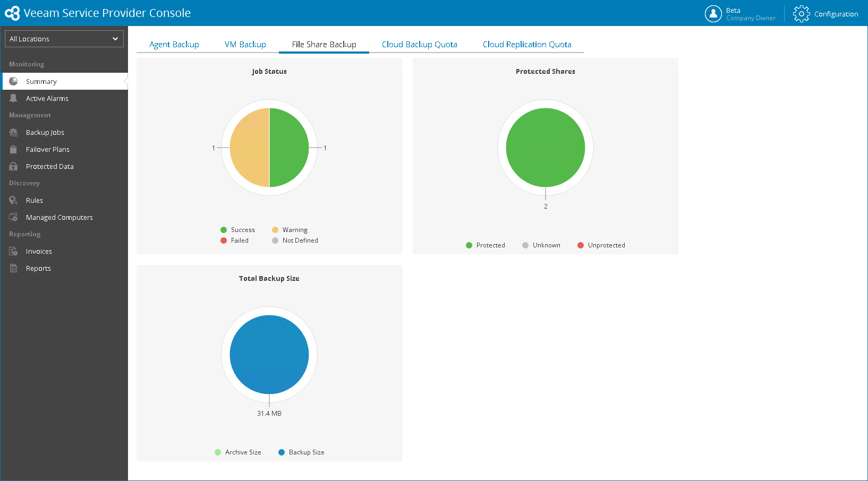Toggle the Unprotected legend swatch
The height and width of the screenshot is (481, 868).
(581, 245)
